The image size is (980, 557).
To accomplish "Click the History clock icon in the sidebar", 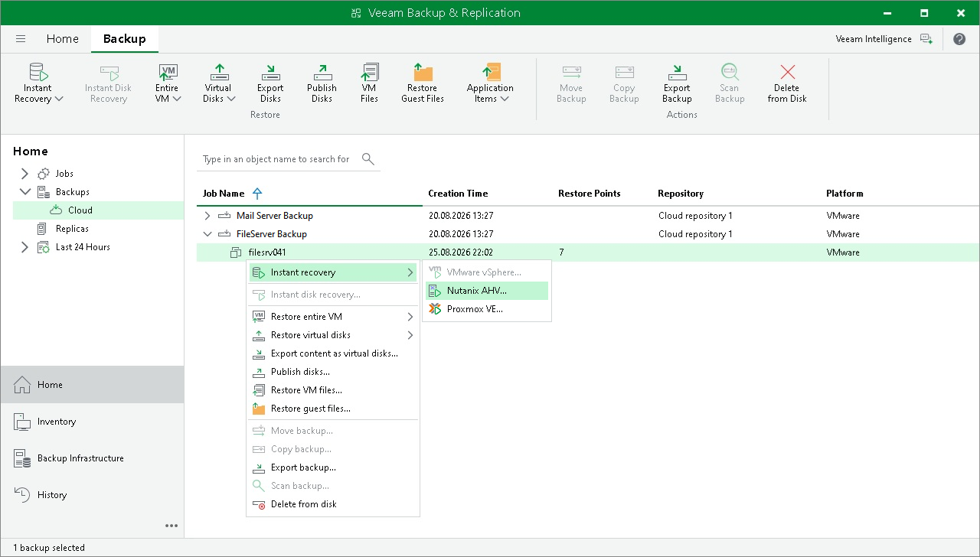I will (22, 495).
